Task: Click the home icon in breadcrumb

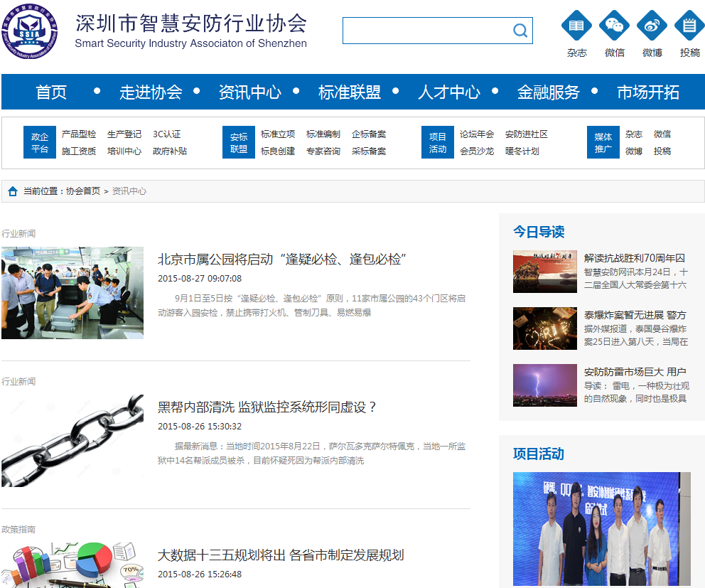Action: 13,191
